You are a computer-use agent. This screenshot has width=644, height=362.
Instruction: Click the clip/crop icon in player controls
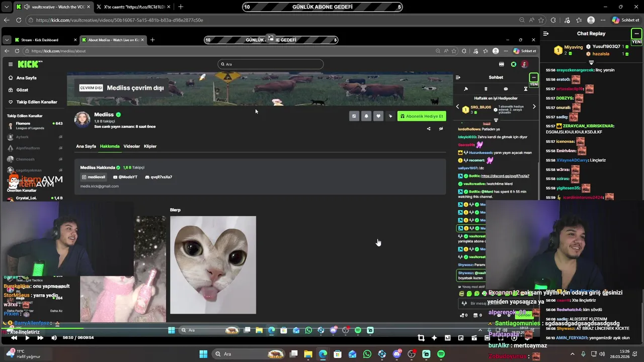click(x=421, y=338)
